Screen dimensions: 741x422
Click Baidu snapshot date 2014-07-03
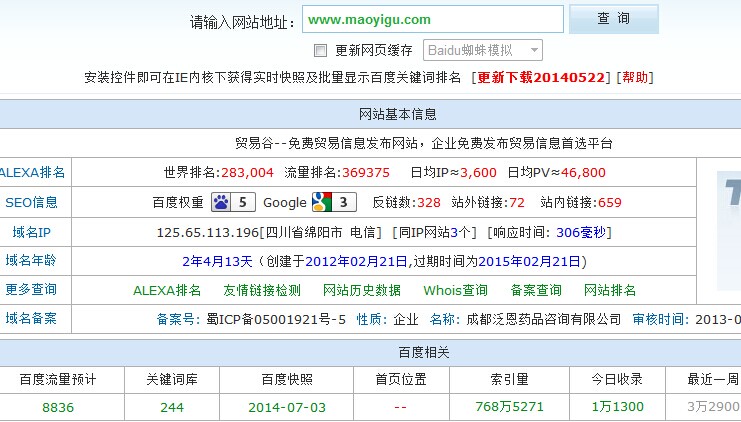coord(287,407)
